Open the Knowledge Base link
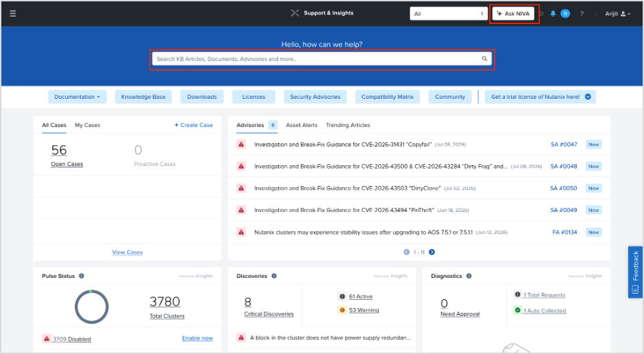This screenshot has height=354, width=644. tap(143, 97)
